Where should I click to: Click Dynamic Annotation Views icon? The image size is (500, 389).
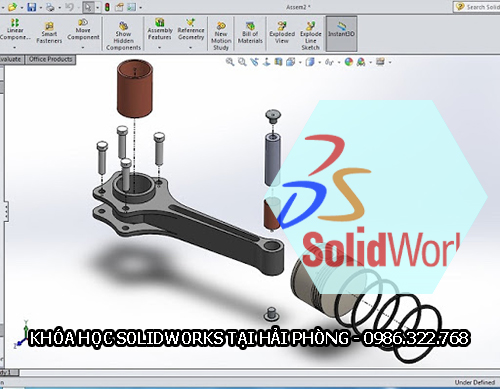(267, 62)
